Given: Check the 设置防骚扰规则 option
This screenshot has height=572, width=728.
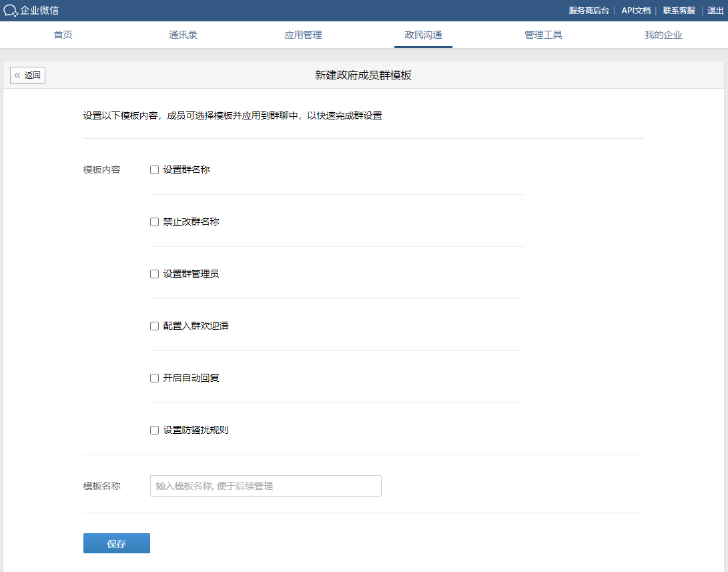Looking at the screenshot, I should coord(154,430).
